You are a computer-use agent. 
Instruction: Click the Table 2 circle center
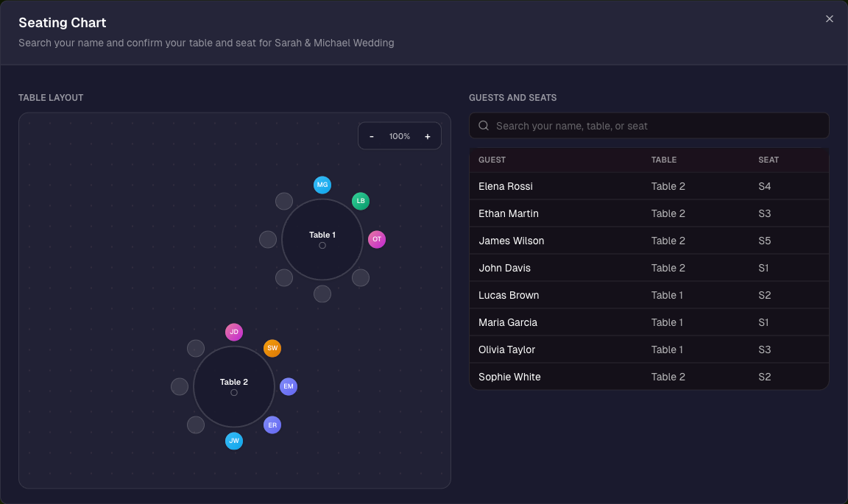[234, 387]
